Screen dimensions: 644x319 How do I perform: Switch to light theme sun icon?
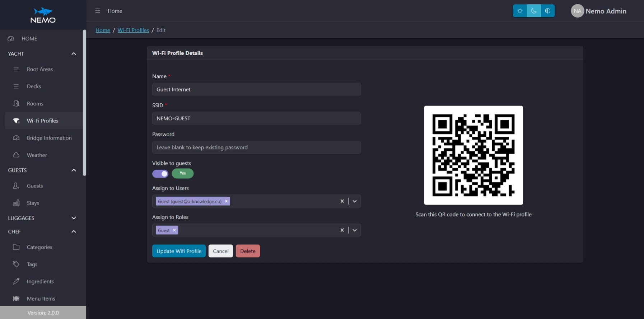(520, 11)
